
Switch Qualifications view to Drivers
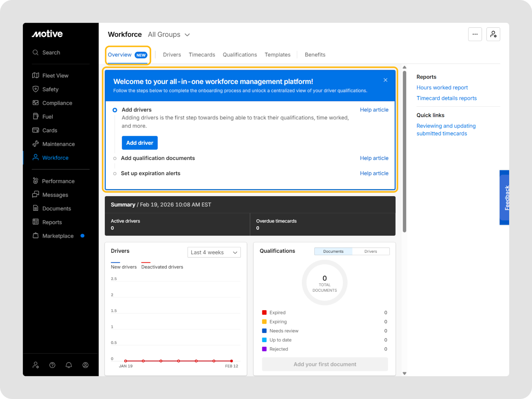[x=370, y=251]
